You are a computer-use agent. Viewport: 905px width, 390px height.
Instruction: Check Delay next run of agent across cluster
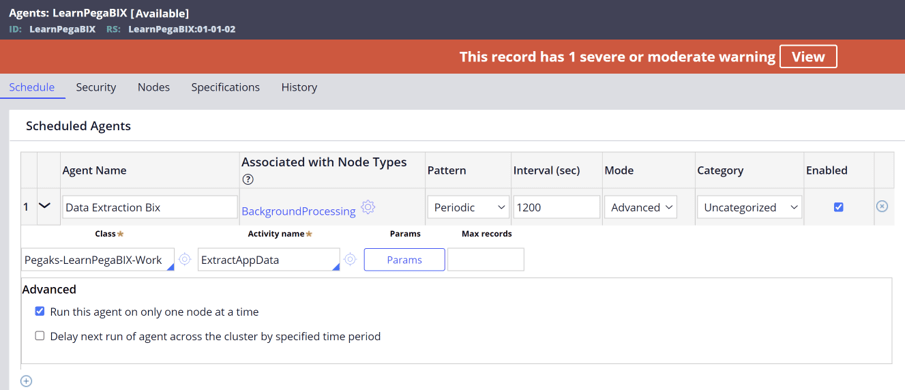point(40,336)
